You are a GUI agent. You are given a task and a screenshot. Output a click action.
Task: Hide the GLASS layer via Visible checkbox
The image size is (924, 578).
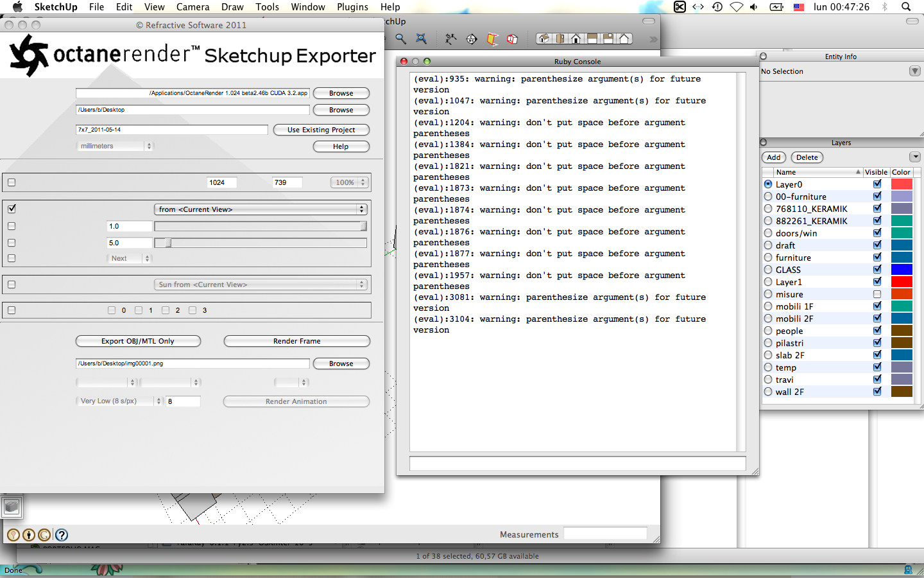pos(877,270)
